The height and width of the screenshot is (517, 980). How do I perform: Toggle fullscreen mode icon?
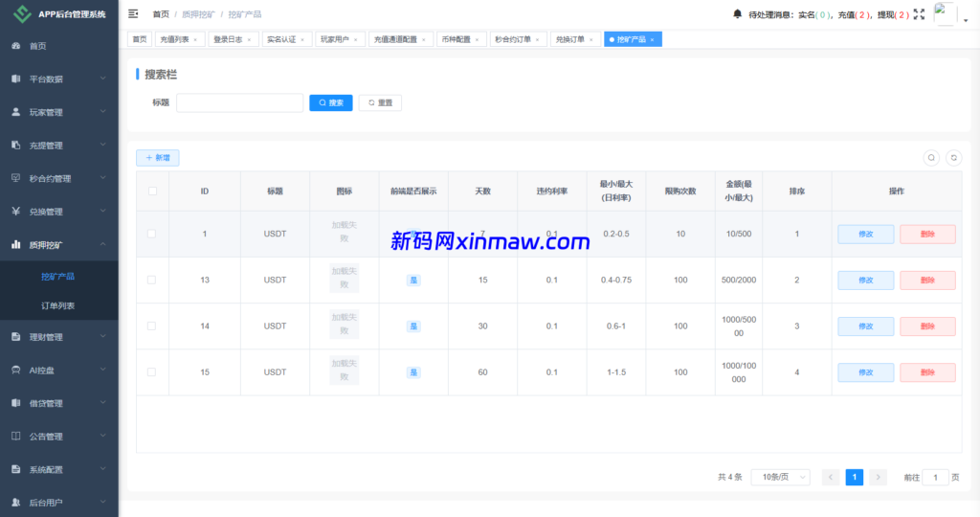(x=919, y=13)
